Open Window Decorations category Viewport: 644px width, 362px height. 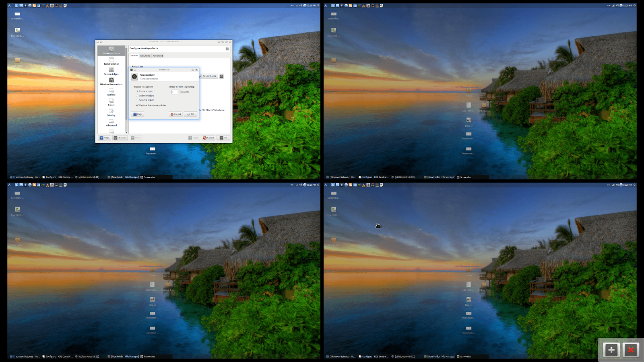pos(111,82)
